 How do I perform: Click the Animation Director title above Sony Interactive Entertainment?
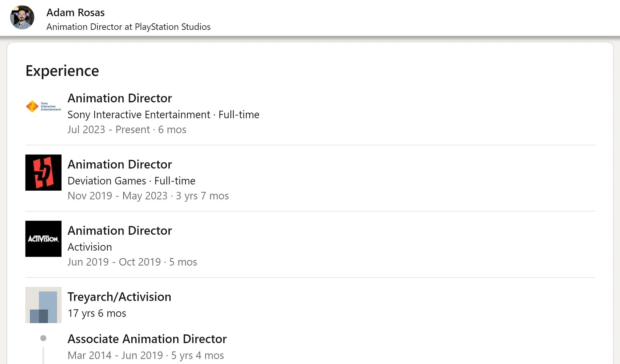tap(119, 98)
